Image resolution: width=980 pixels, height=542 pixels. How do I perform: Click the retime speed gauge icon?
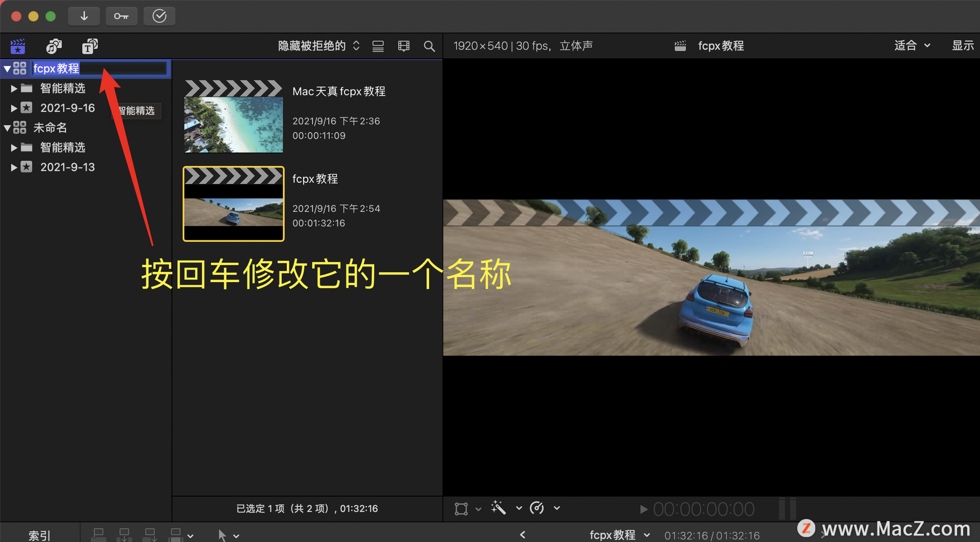click(x=537, y=508)
